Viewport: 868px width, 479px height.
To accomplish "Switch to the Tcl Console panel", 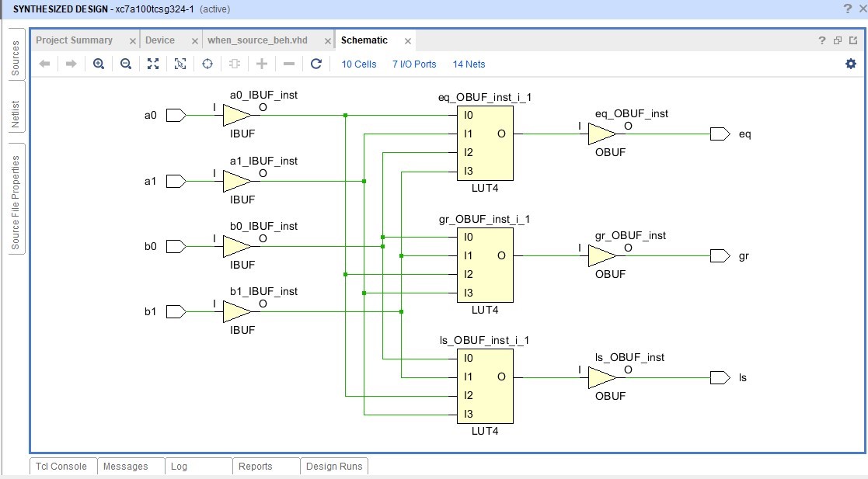I will (61, 467).
